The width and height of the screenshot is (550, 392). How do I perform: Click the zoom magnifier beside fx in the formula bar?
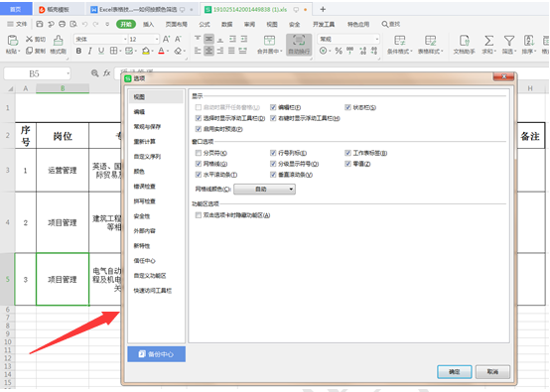94,73
